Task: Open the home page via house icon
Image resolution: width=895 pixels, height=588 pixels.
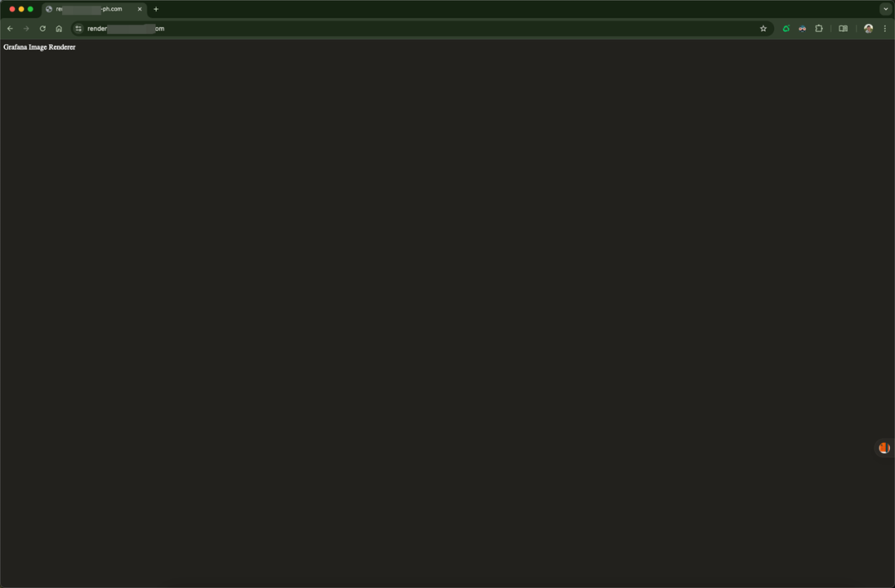Action: (59, 28)
